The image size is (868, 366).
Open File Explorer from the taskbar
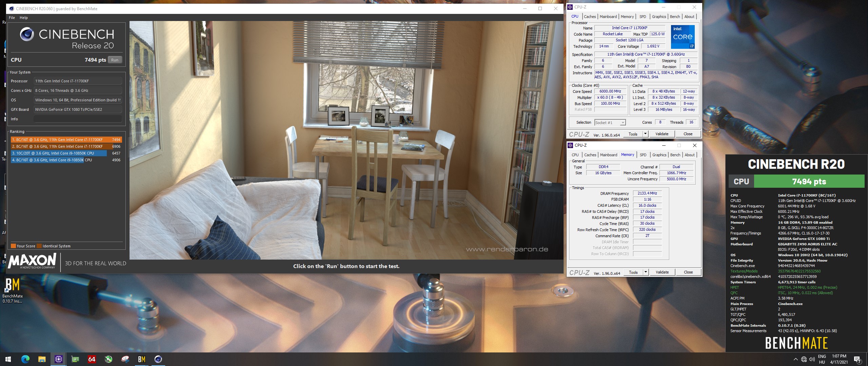[42, 359]
